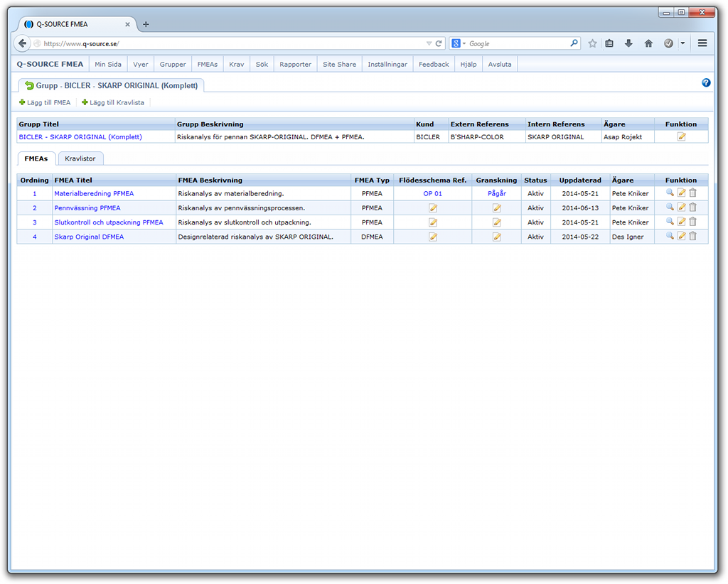Open the OP 01 flow chart reference
The width and height of the screenshot is (728, 584).
tap(432, 193)
